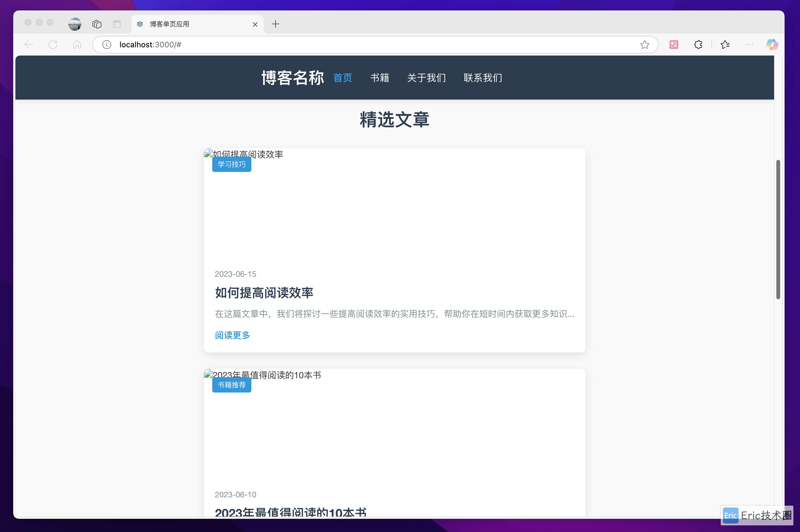Open workspaces icon in title bar
The width and height of the screenshot is (800, 532).
pos(97,24)
